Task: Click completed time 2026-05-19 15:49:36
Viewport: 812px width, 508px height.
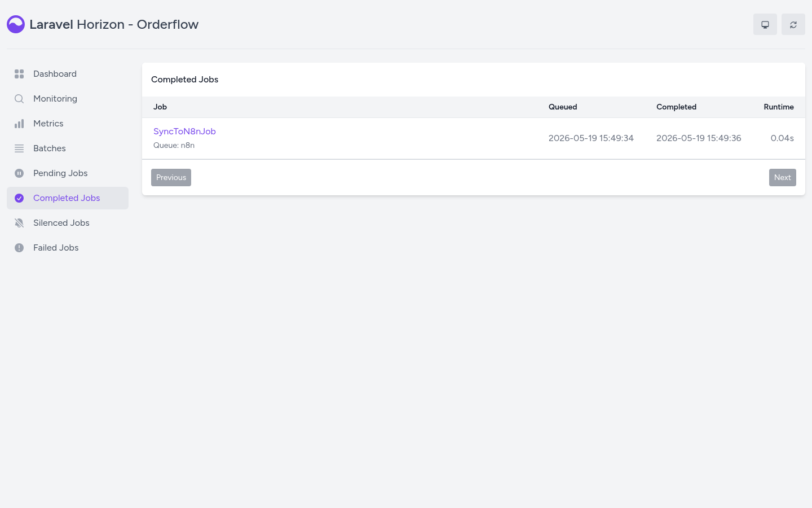Action: click(699, 138)
